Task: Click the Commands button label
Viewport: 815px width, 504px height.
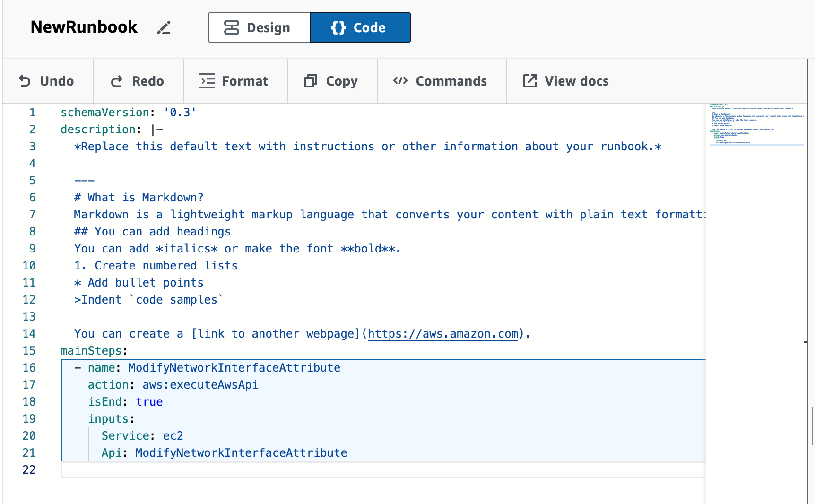Action: (451, 81)
